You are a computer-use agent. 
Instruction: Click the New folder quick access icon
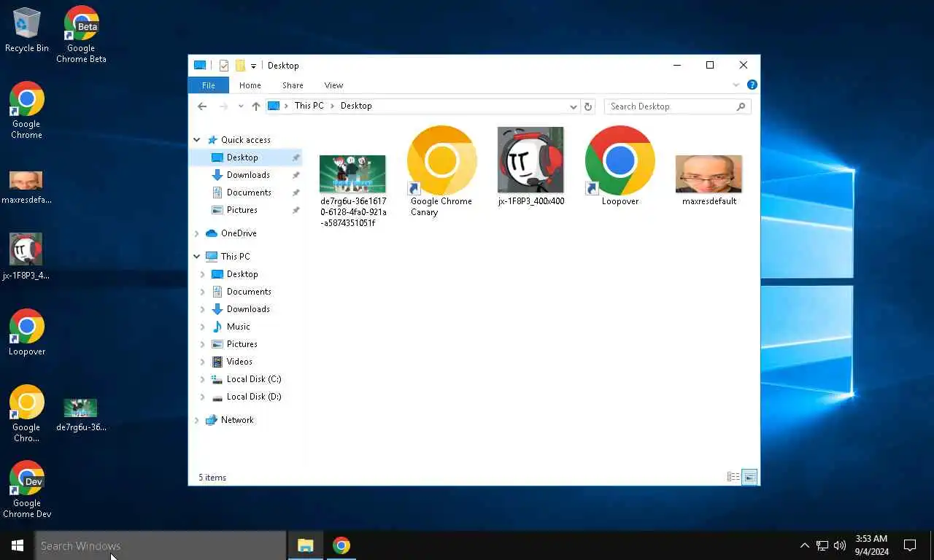tap(239, 66)
